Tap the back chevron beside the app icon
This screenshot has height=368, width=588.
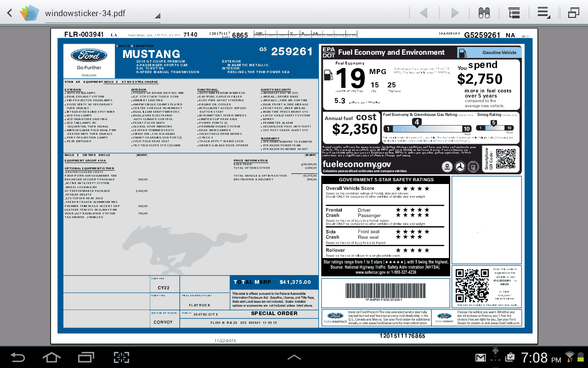click(9, 13)
